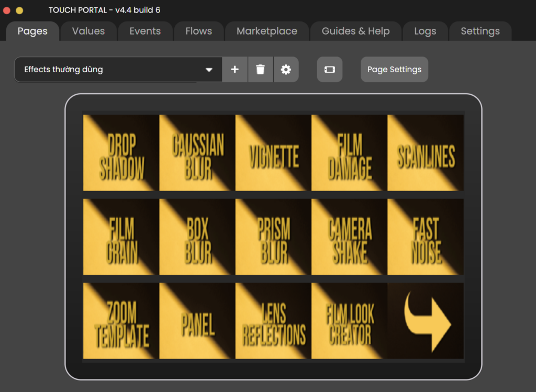Click the Page Settings button
The image size is (536, 392).
click(394, 70)
